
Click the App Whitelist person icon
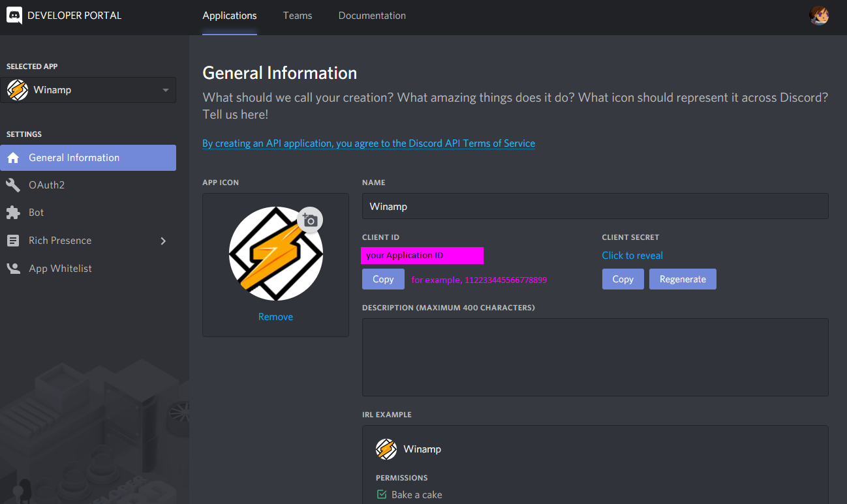click(13, 268)
